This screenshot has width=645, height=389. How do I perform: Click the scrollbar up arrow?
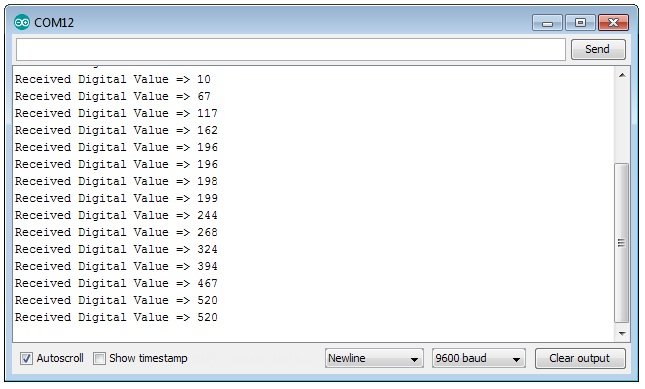click(622, 75)
